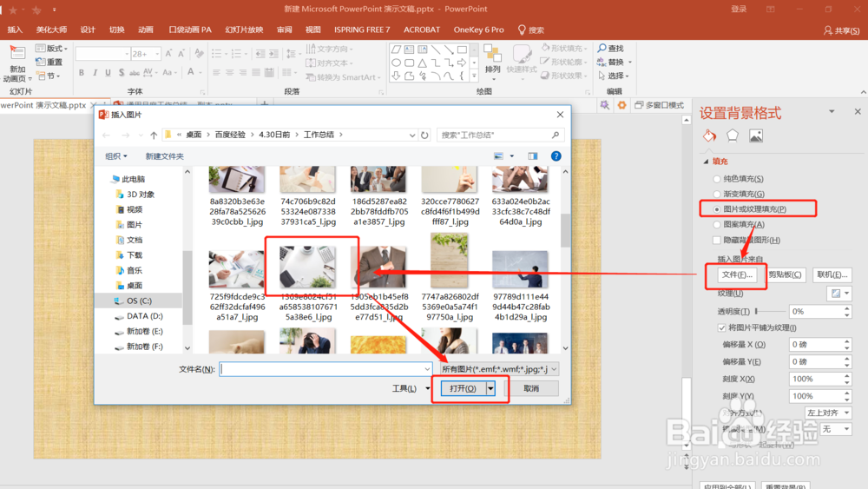The width and height of the screenshot is (868, 489).
Task: Click the Offset X spinner arrows
Action: [x=847, y=345]
